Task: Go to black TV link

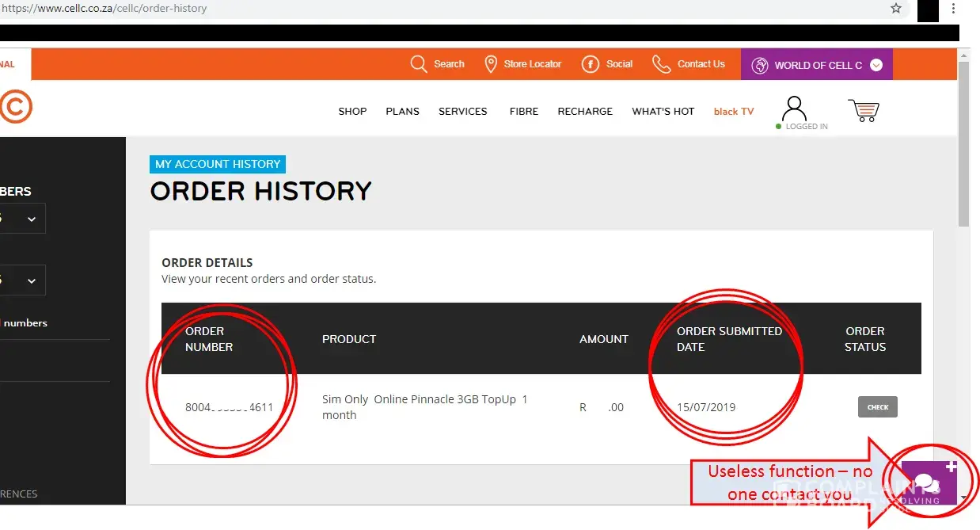Action: click(x=734, y=112)
